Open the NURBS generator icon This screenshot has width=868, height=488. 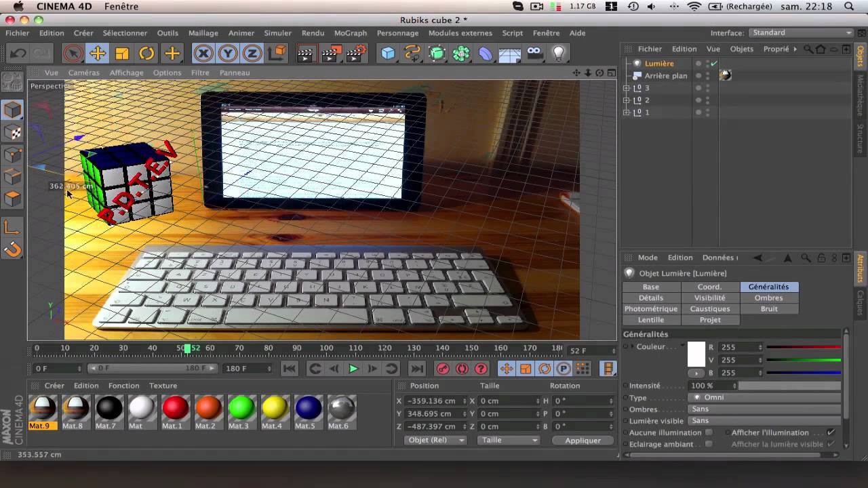click(437, 53)
